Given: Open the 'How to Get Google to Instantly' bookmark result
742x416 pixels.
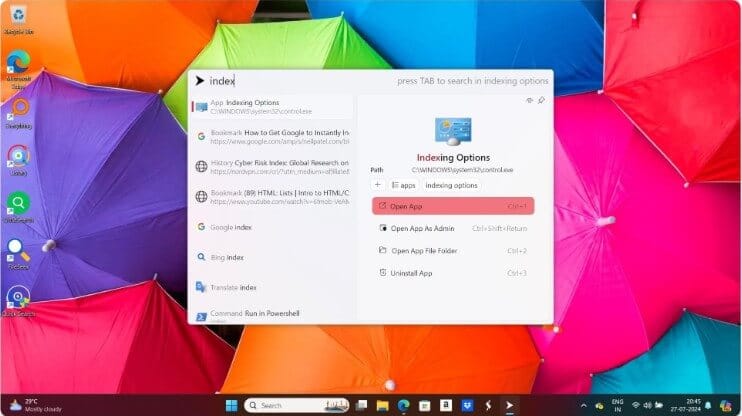Looking at the screenshot, I should click(272, 137).
